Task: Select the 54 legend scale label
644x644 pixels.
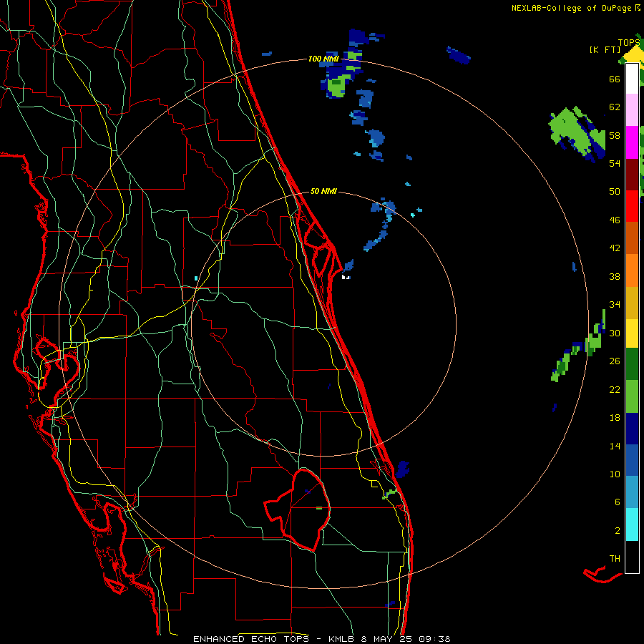Action: [615, 163]
